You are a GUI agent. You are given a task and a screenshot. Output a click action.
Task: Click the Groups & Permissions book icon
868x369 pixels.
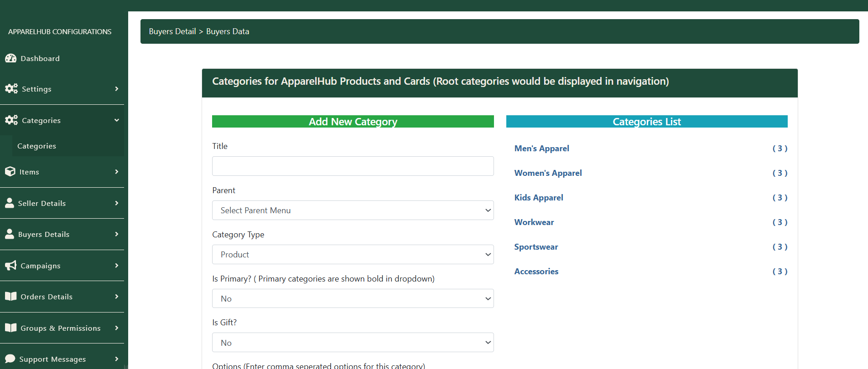tap(10, 328)
